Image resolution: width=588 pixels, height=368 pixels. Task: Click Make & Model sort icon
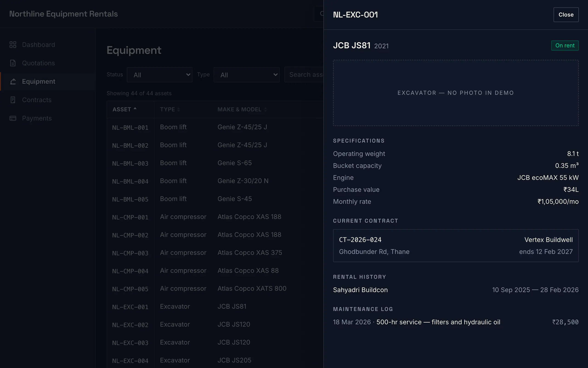point(265,109)
